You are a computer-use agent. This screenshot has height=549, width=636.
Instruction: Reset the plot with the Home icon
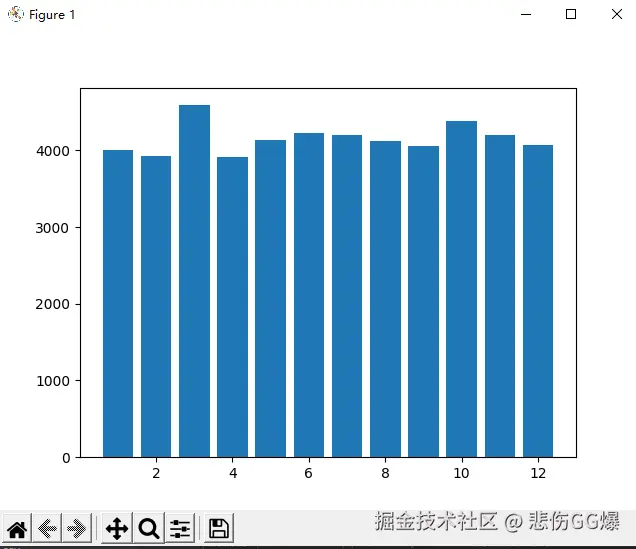click(17, 528)
